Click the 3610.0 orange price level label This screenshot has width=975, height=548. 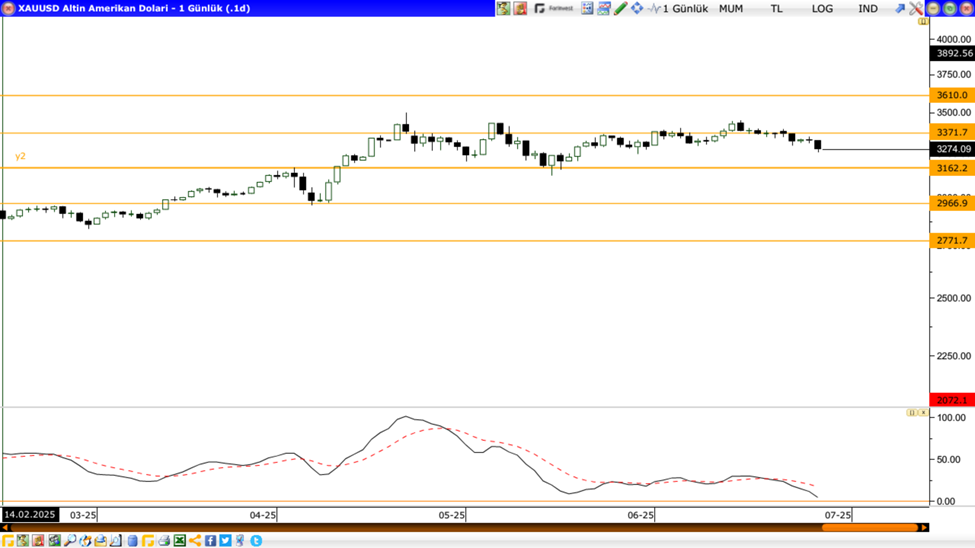coord(951,95)
